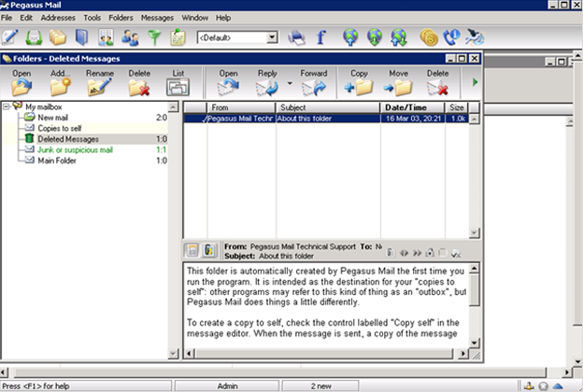Collapse the My mailbox tree node
This screenshot has height=392, width=583.
pyautogui.click(x=7, y=107)
